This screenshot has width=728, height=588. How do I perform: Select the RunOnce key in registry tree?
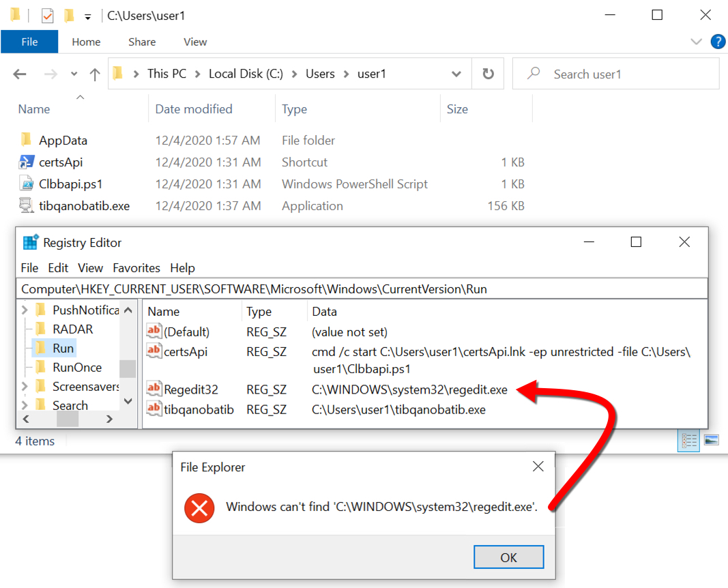(x=77, y=367)
